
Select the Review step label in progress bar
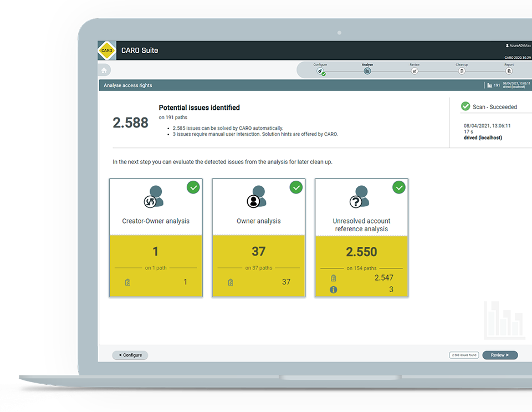415,64
